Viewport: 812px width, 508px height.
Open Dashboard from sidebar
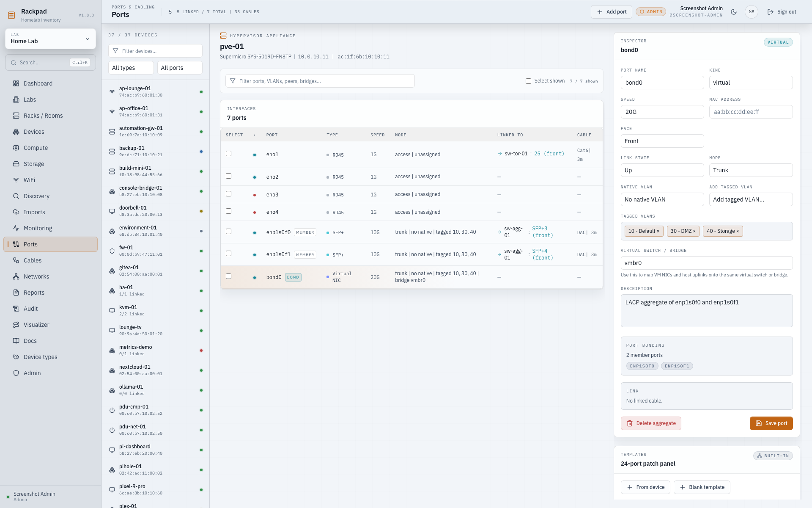[50, 83]
